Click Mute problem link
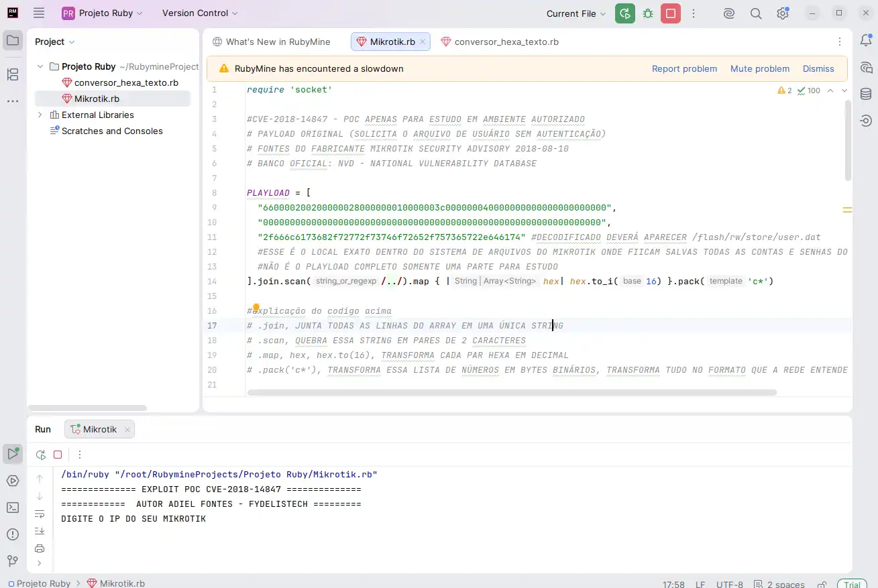 point(760,68)
